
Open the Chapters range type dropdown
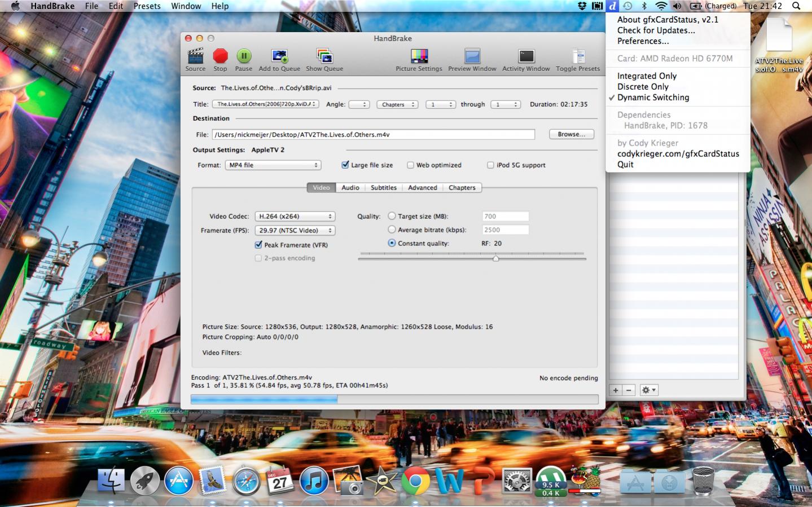pos(397,104)
